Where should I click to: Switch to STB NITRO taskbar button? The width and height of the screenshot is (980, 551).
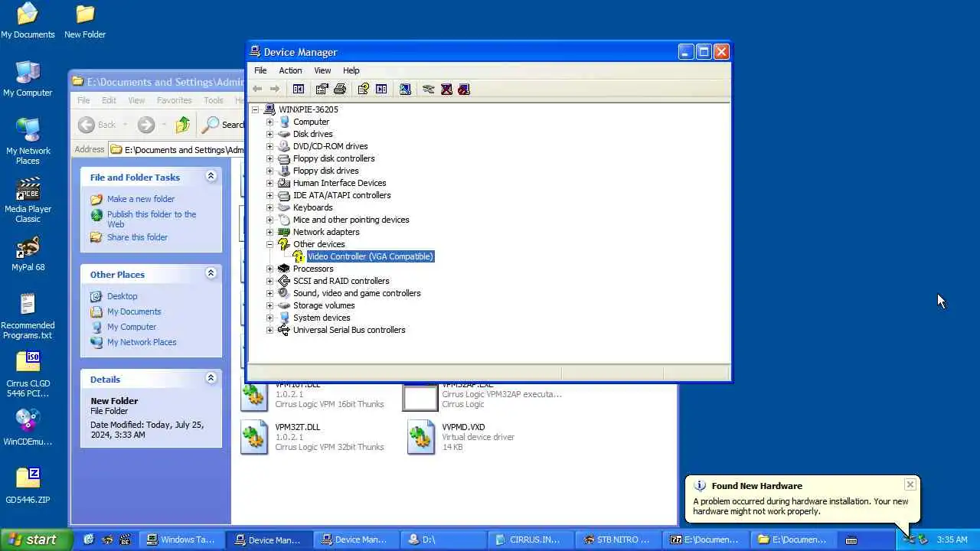point(616,540)
